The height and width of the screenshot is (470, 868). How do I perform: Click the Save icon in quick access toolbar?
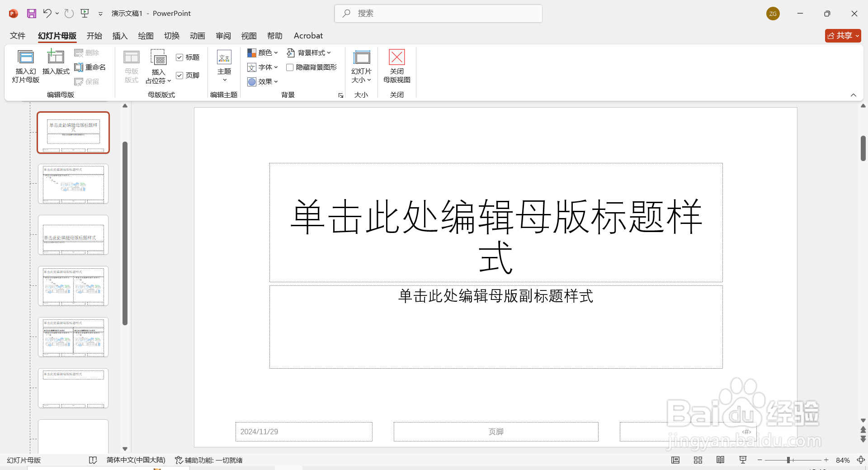(31, 13)
